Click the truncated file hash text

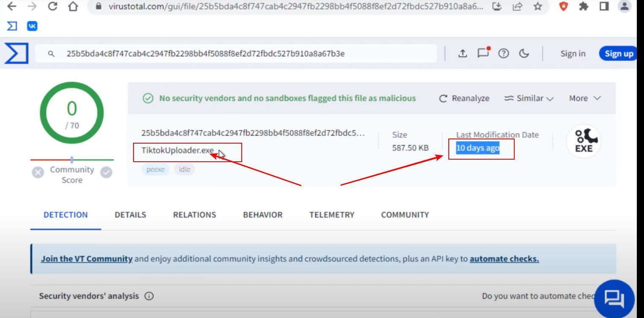tap(253, 133)
